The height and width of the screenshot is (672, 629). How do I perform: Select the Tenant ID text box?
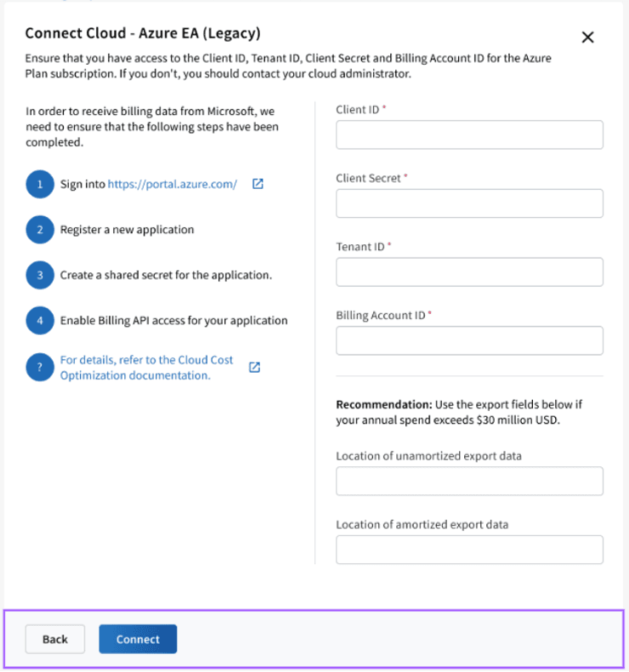coord(469,272)
